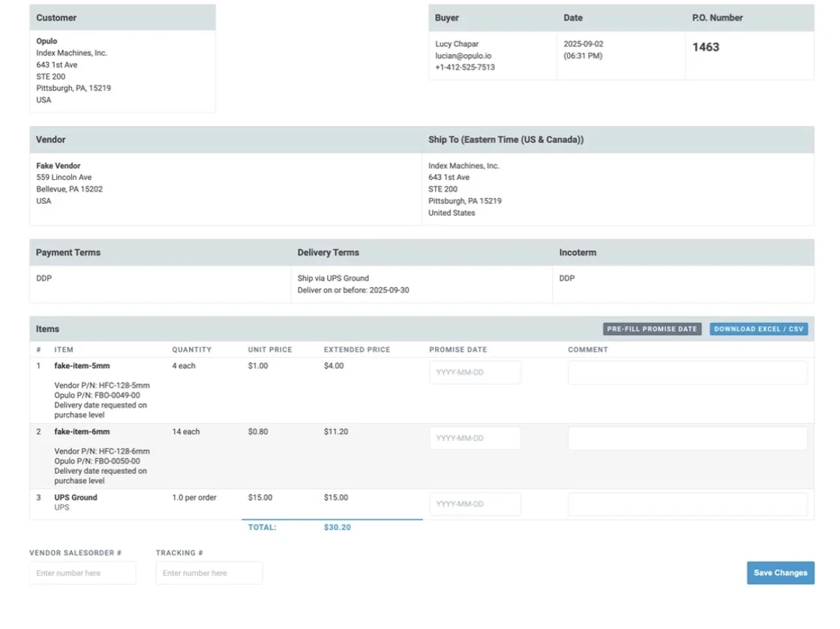
Task: Click the Fake Vendor name
Action: point(58,166)
